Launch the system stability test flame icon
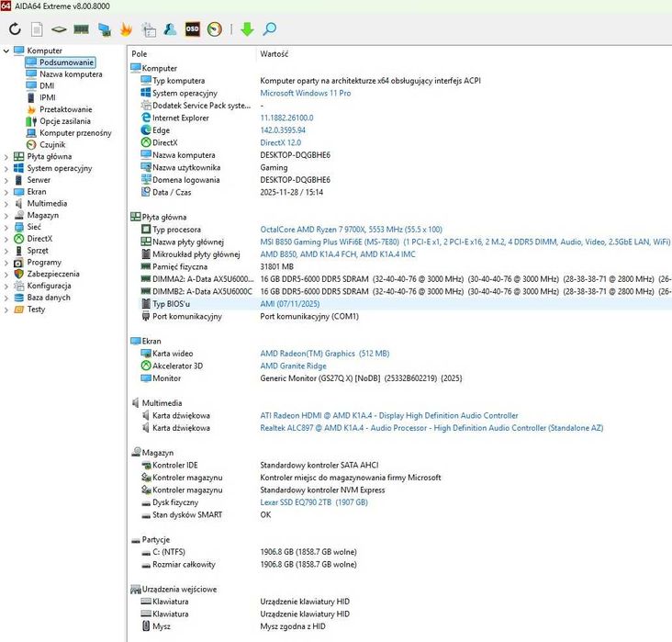This screenshot has width=672, height=642. click(126, 29)
